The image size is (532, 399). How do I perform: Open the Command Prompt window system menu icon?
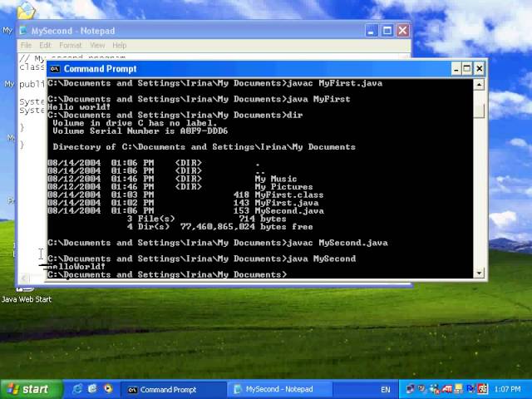(x=55, y=69)
